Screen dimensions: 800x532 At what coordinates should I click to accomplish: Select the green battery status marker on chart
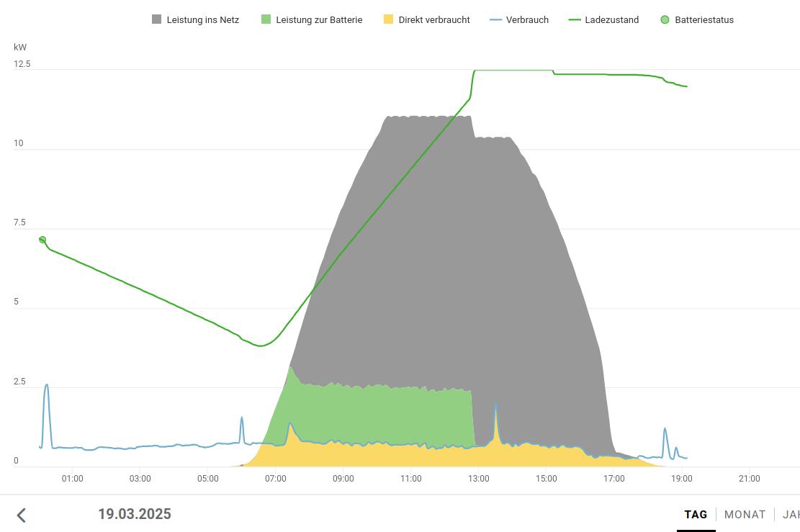[x=42, y=240]
